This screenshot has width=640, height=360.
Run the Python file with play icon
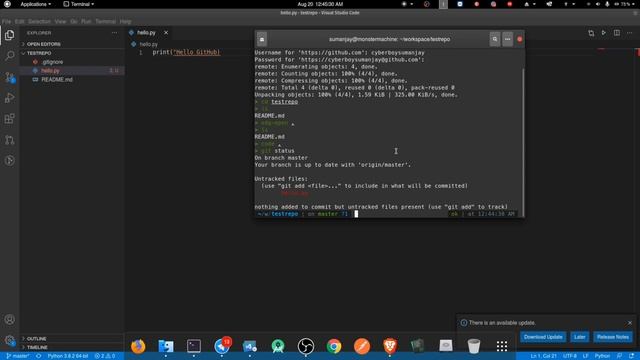[604, 33]
